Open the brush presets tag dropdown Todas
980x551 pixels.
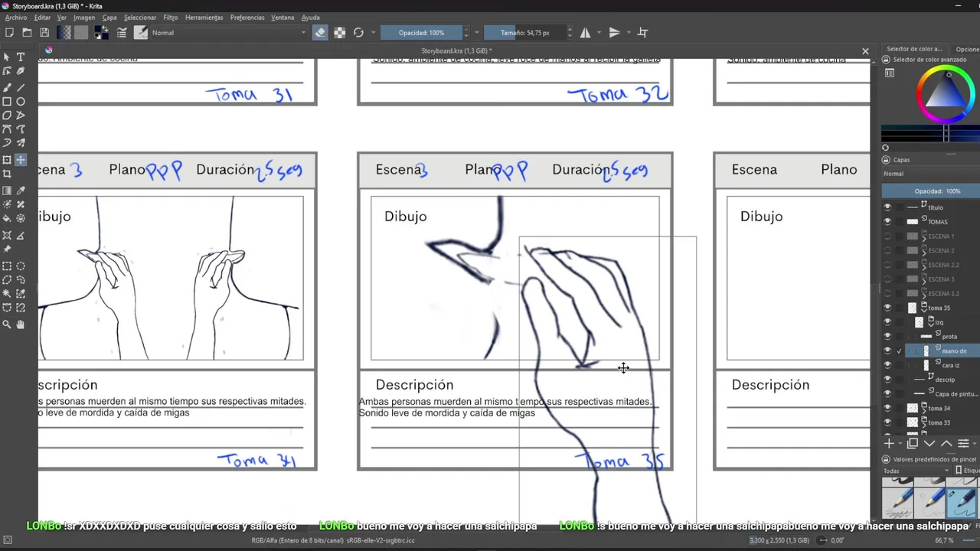pyautogui.click(x=916, y=471)
